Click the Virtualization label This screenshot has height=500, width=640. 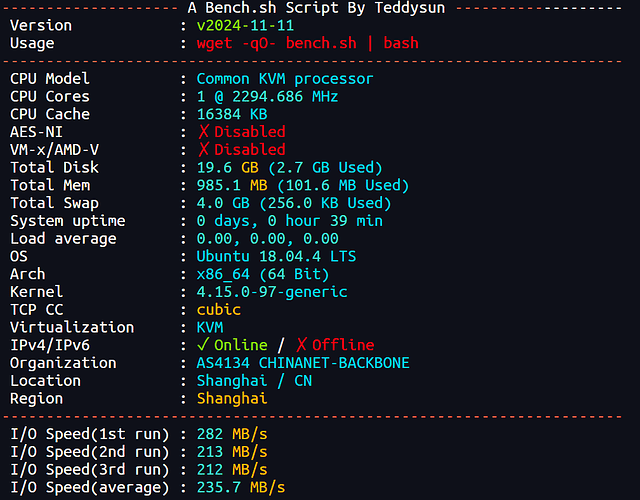(72, 327)
